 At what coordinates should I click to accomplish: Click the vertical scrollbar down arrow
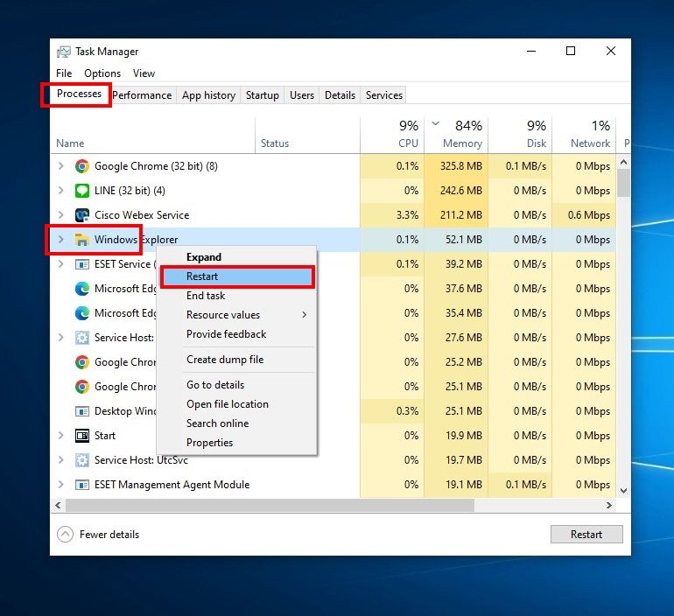tap(624, 491)
